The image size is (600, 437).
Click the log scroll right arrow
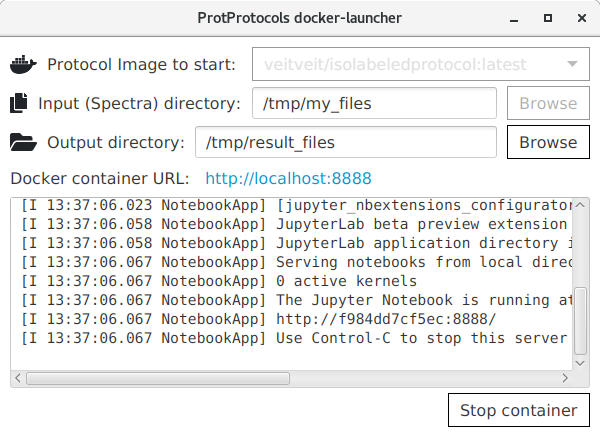click(565, 378)
